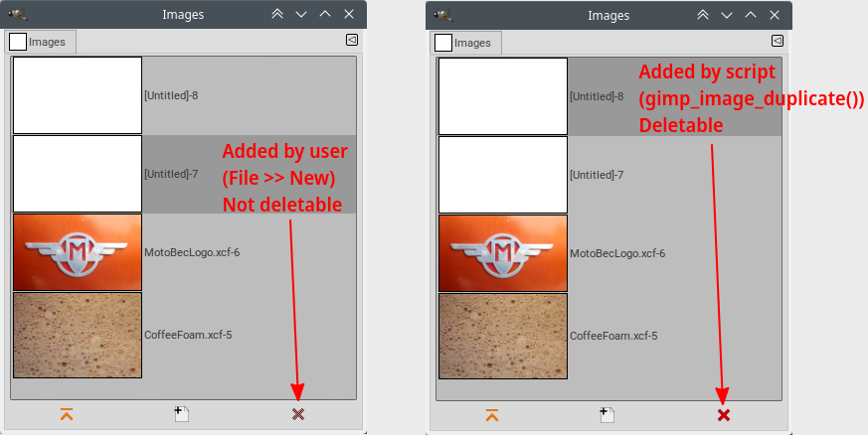868x435 pixels.
Task: Select Images tab in right window
Action: coord(465,43)
